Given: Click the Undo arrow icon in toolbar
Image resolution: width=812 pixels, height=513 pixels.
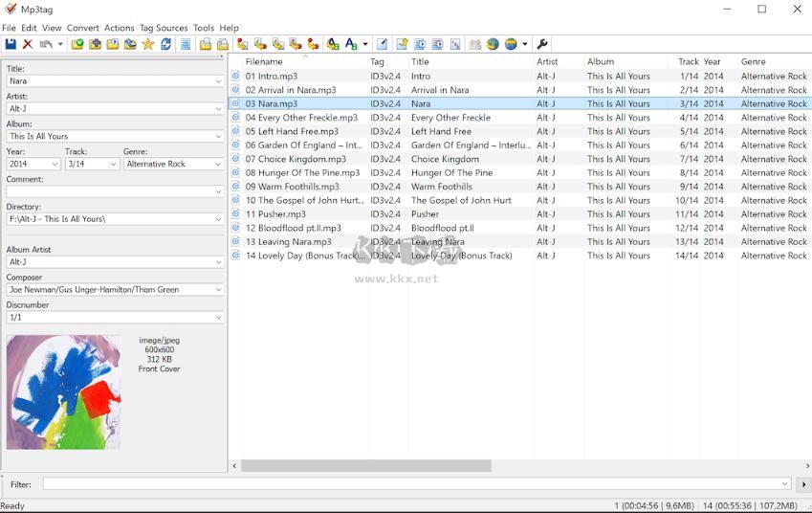Looking at the screenshot, I should click(45, 44).
